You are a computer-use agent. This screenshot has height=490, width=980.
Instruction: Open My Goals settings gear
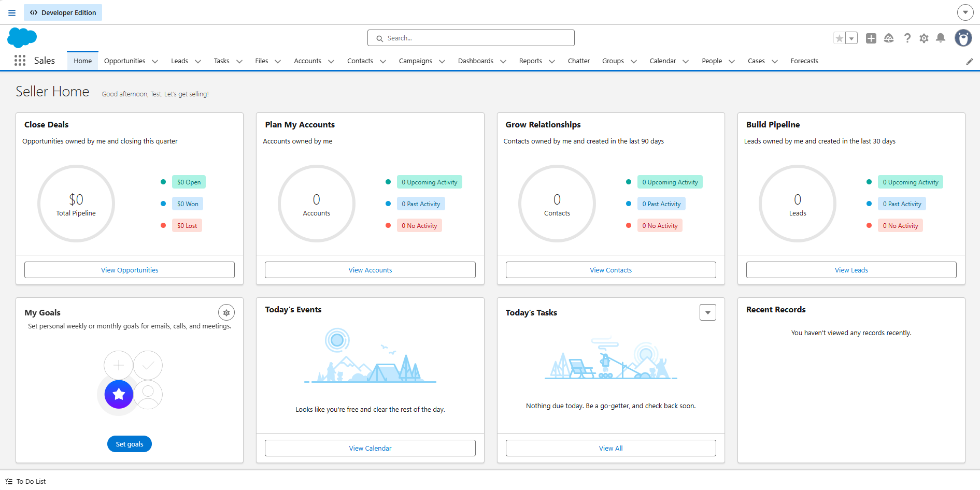[226, 312]
